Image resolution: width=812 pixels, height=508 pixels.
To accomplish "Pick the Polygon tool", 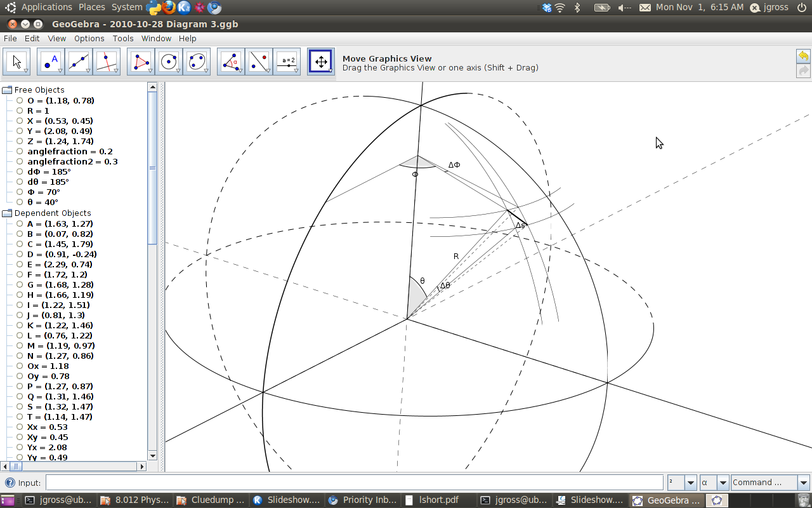I will pos(141,62).
